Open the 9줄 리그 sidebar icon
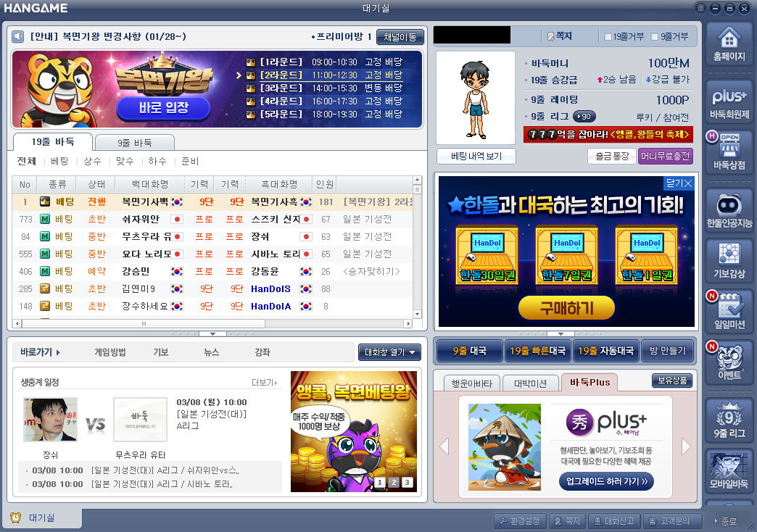The height and width of the screenshot is (532, 757). pos(729,421)
